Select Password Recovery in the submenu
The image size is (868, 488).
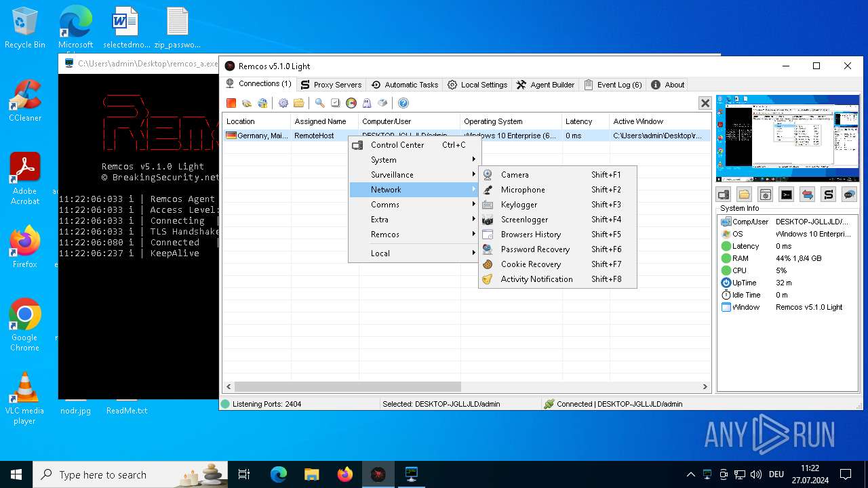click(557, 249)
